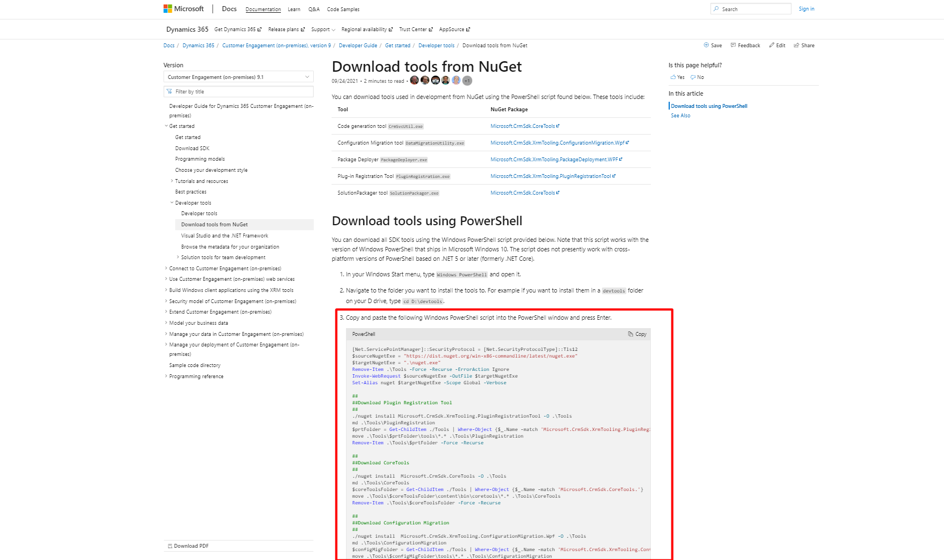The height and width of the screenshot is (560, 944).
Task: Click the Edit pencil icon
Action: point(772,46)
